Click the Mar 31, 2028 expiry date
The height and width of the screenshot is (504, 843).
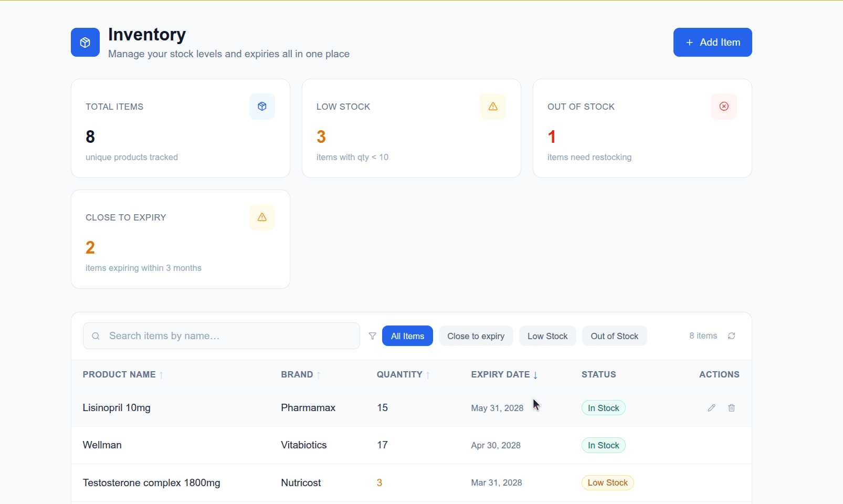click(x=497, y=482)
